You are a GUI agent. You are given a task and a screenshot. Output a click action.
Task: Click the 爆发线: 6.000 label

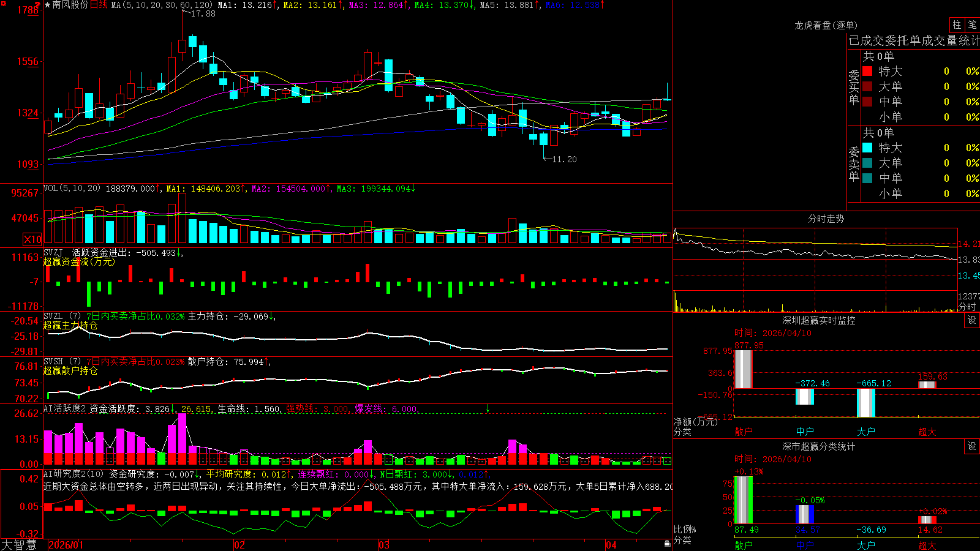click(x=386, y=409)
